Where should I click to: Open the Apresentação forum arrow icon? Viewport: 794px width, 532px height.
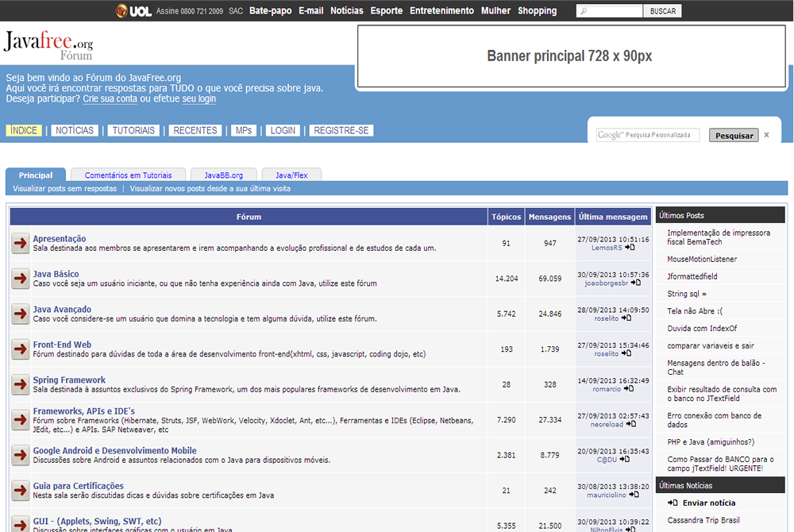(x=21, y=243)
